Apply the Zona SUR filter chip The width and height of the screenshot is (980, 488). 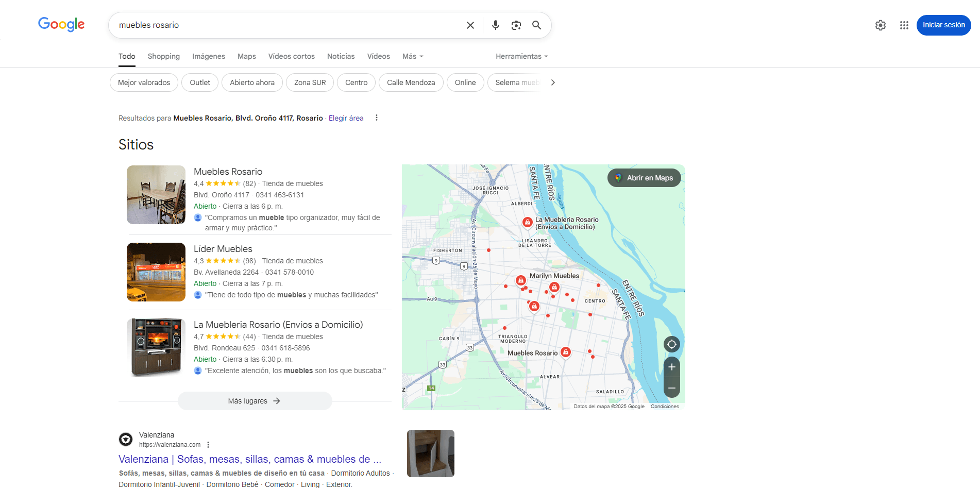click(x=310, y=82)
